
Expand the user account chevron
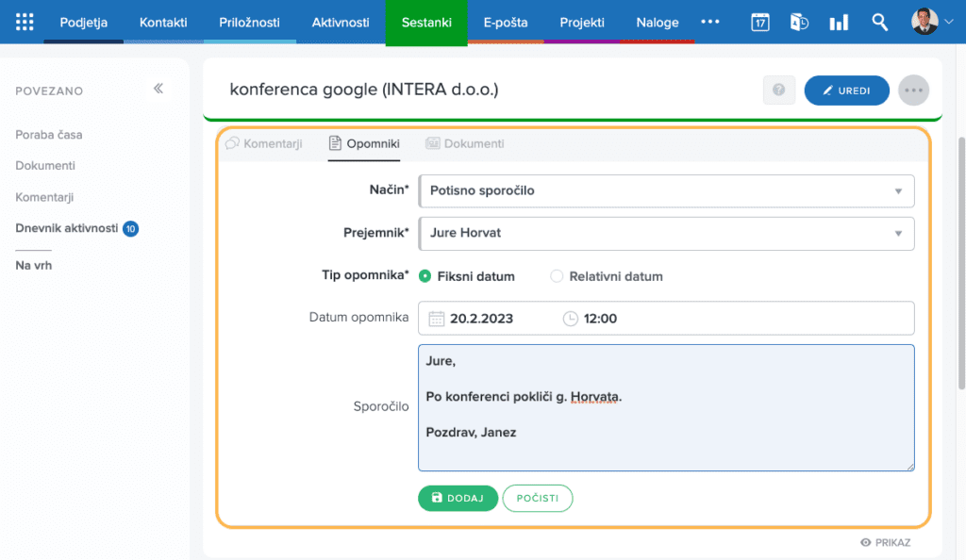click(x=949, y=22)
